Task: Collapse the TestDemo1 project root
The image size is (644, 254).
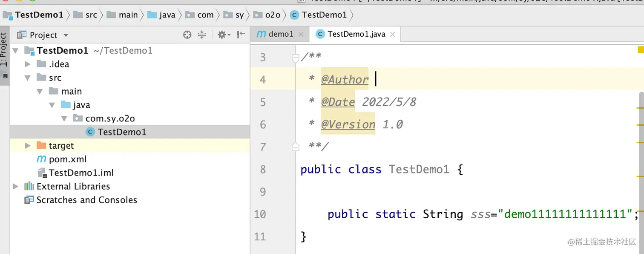Action: coord(16,51)
